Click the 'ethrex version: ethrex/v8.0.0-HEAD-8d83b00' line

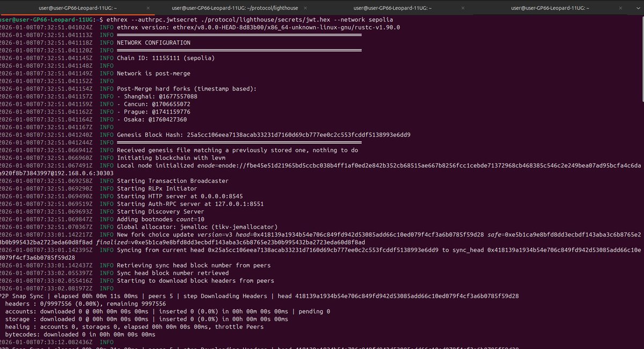(x=258, y=27)
